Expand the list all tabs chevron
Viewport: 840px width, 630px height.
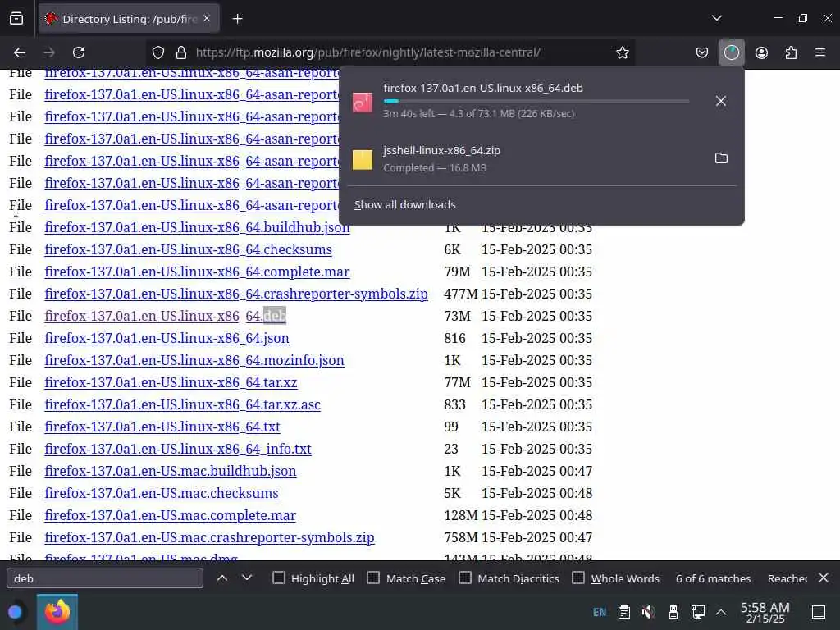point(716,18)
